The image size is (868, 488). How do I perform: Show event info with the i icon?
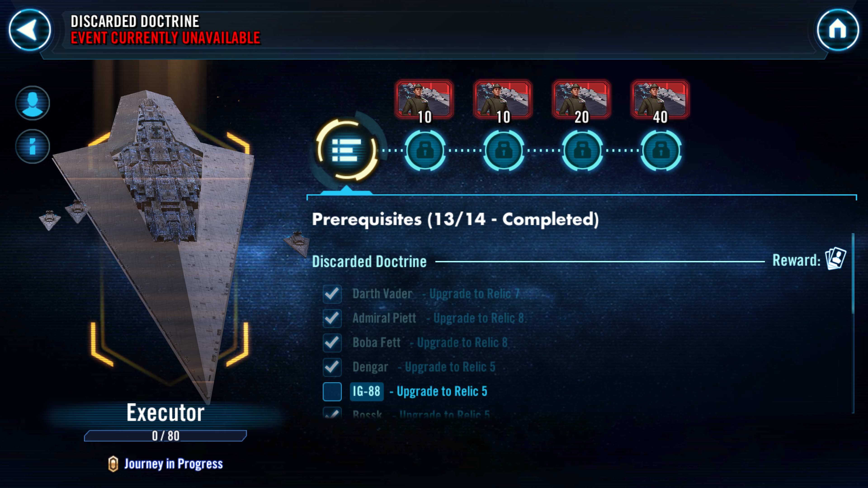[32, 146]
